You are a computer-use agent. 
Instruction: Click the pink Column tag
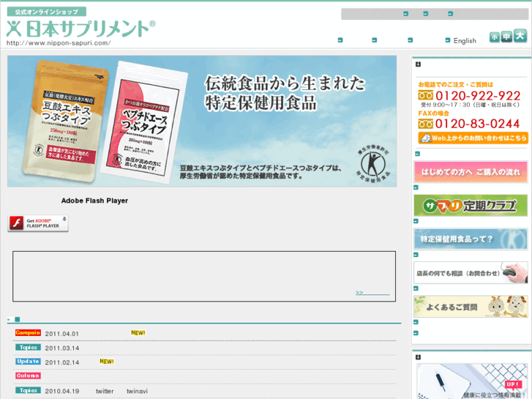(x=28, y=376)
